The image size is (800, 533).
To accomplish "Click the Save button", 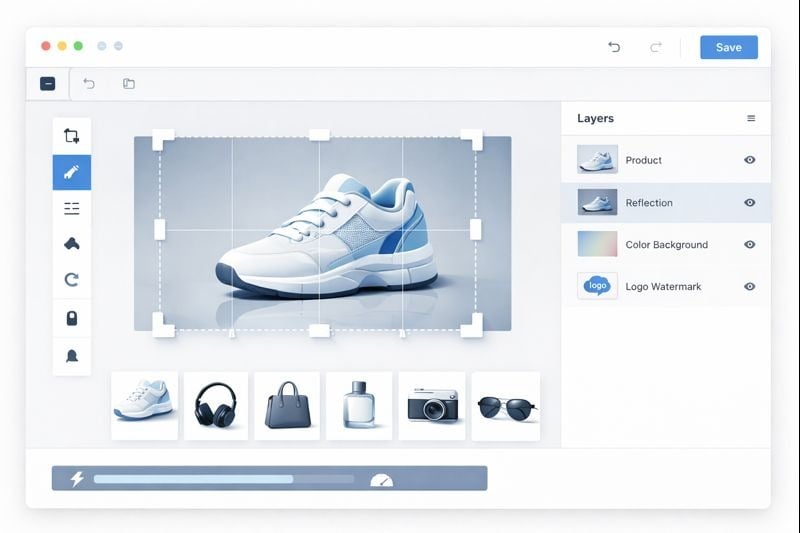I will 729,47.
